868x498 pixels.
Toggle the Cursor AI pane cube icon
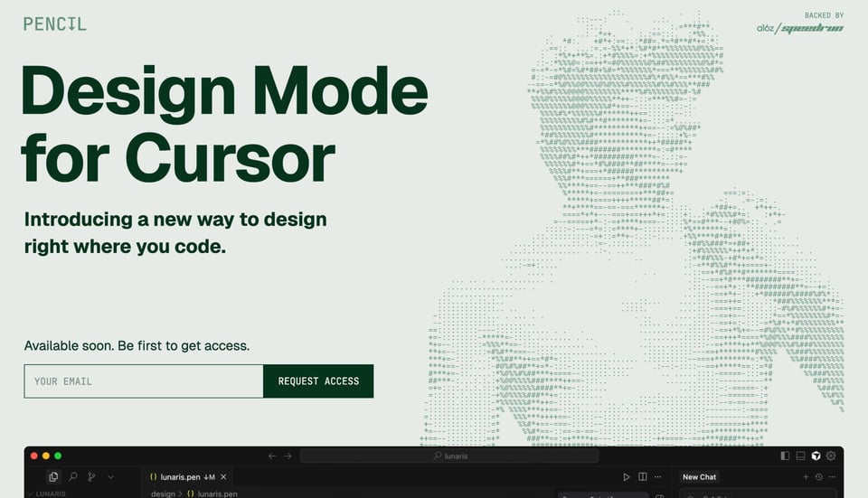coord(816,456)
